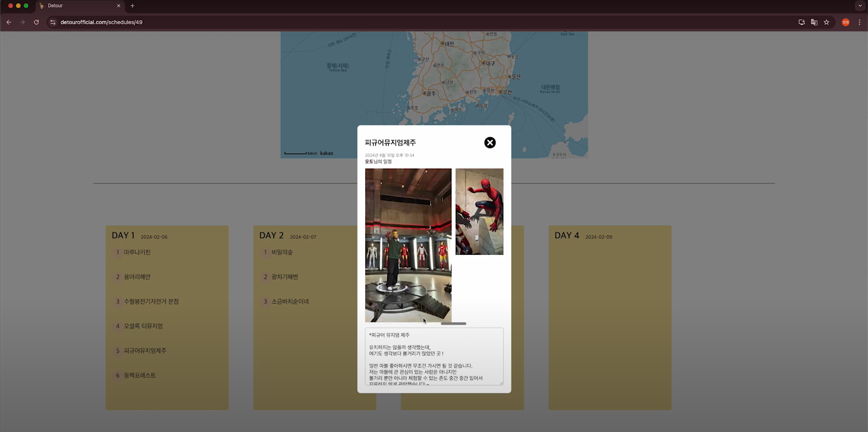This screenshot has width=868, height=432.
Task: Click the install app icon
Action: pos(801,22)
